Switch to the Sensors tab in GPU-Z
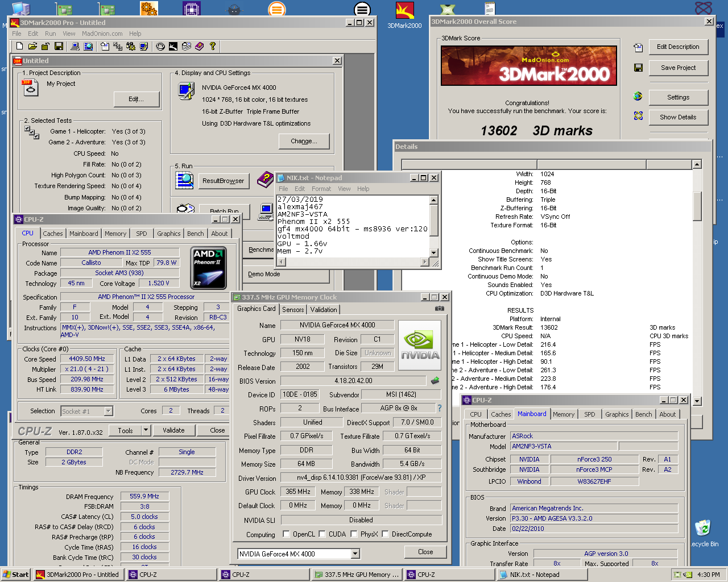 (x=293, y=310)
